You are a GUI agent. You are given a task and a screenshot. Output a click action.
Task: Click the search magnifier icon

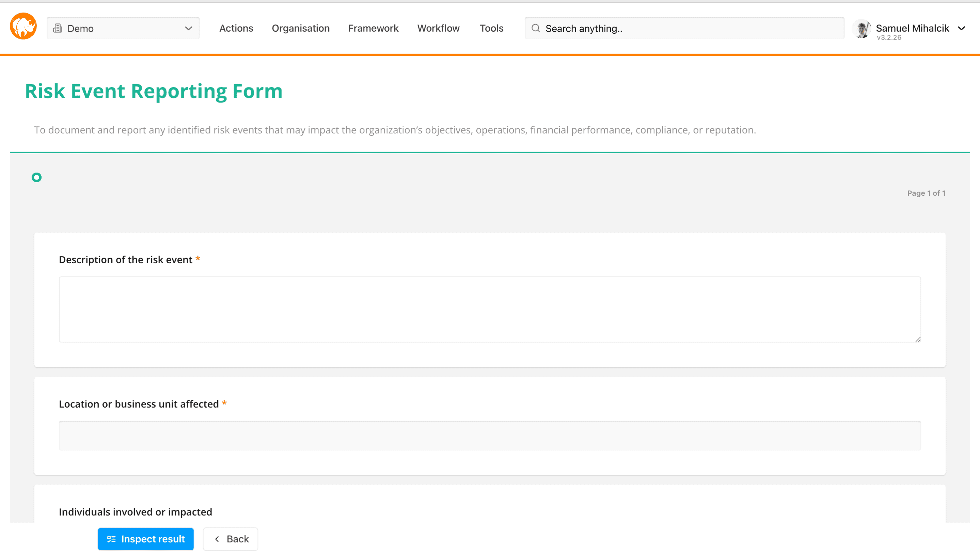tap(535, 28)
